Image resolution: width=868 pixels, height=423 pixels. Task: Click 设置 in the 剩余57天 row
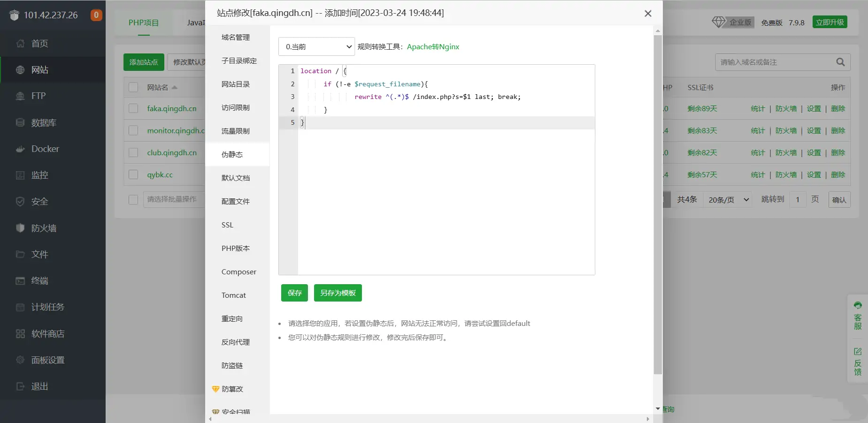click(x=814, y=174)
